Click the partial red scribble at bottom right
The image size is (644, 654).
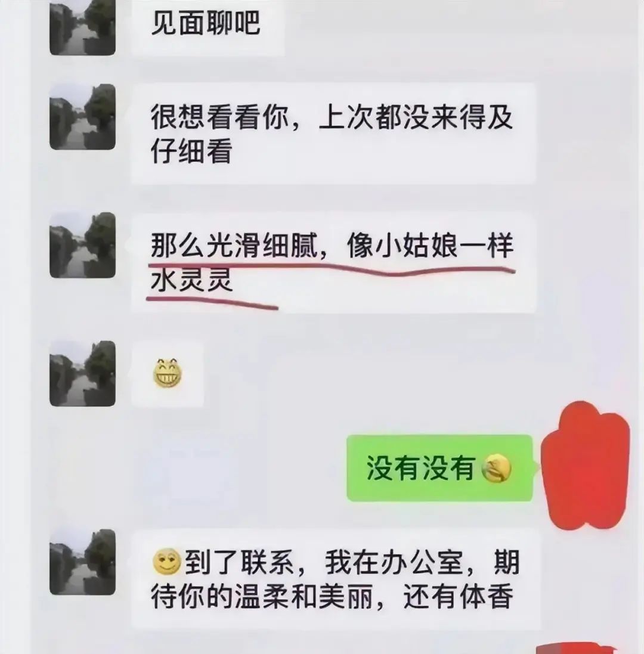tap(577, 648)
